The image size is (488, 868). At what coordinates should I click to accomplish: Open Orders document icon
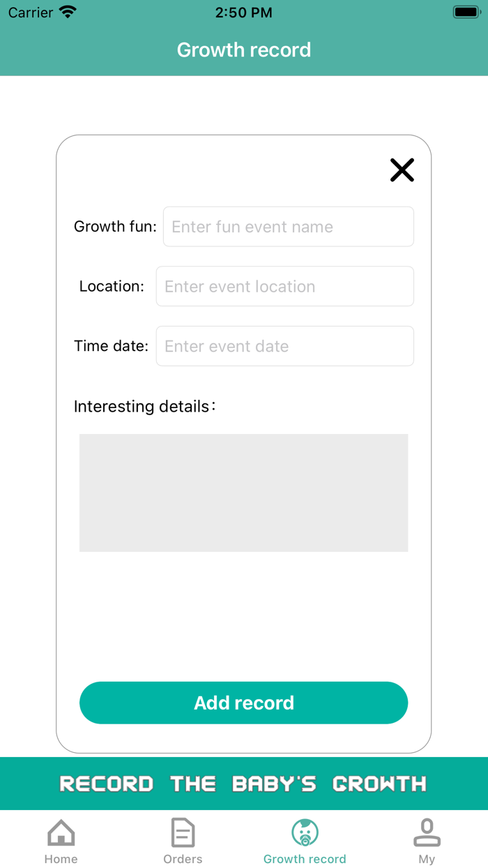(x=183, y=832)
